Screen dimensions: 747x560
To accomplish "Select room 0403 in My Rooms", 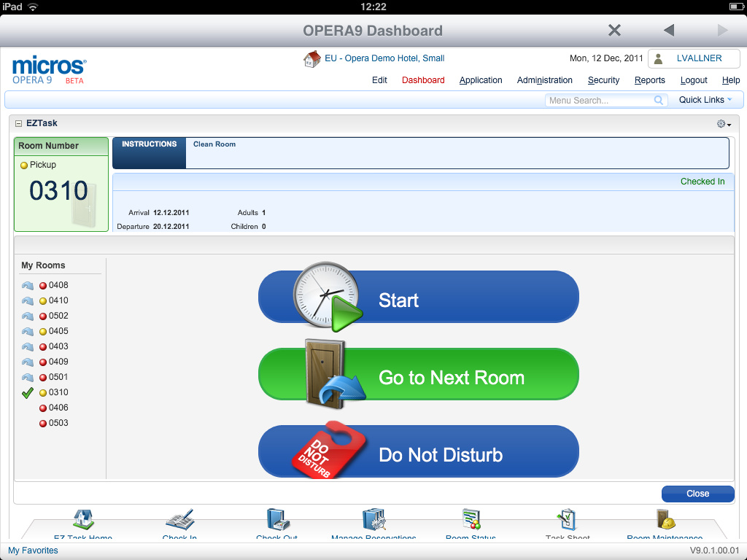I will click(x=58, y=346).
